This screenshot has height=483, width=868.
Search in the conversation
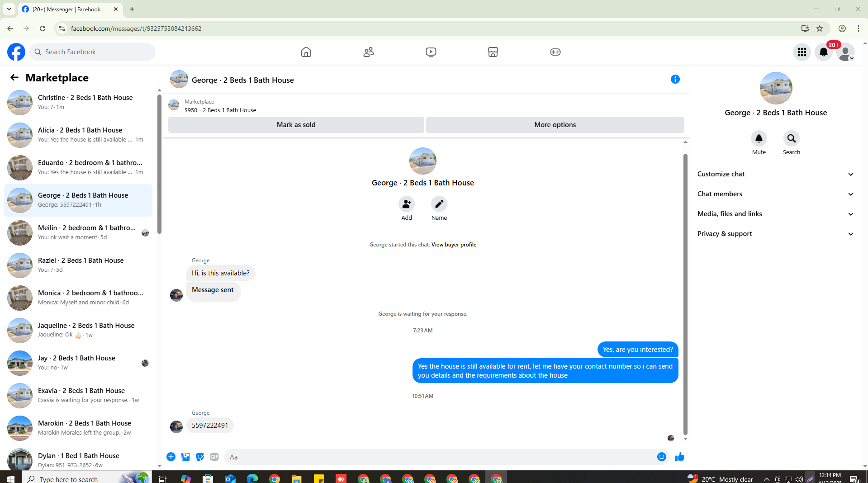coord(792,138)
